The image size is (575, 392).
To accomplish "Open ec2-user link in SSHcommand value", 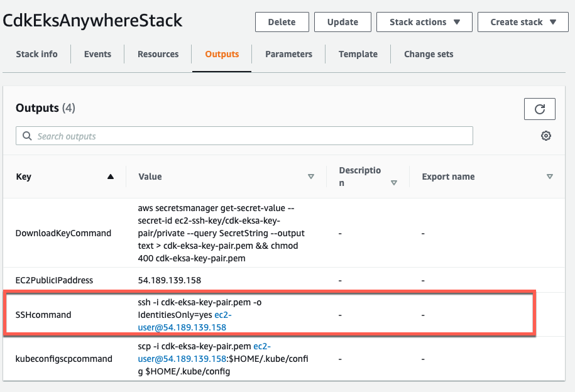I will [x=182, y=321].
